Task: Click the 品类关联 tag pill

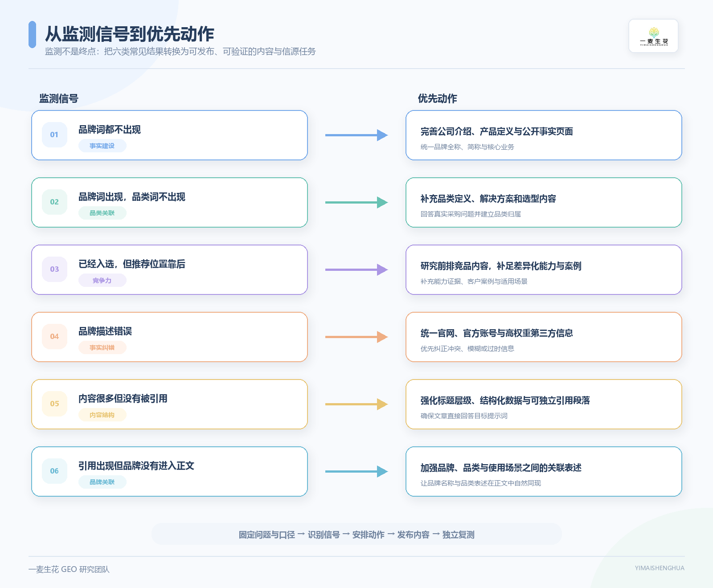Action: coord(102,213)
